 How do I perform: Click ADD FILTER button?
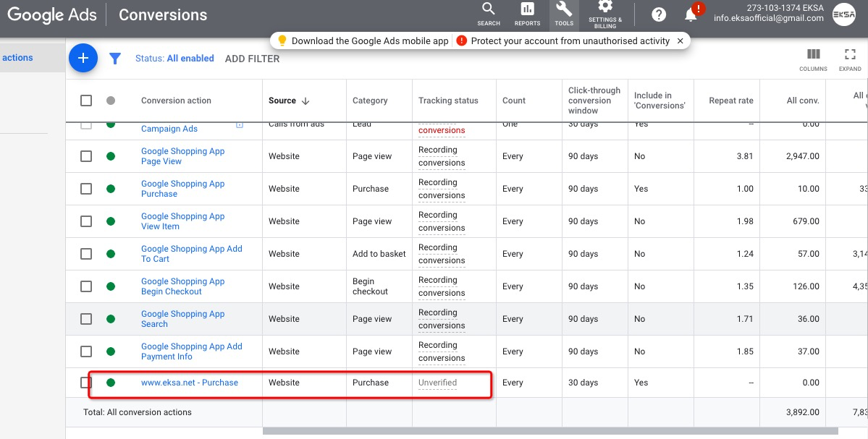point(252,59)
